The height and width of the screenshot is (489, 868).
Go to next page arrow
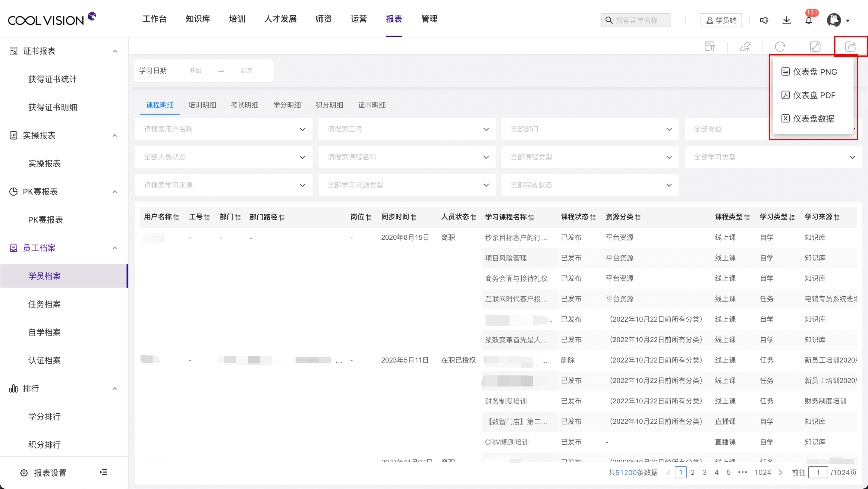(780, 472)
